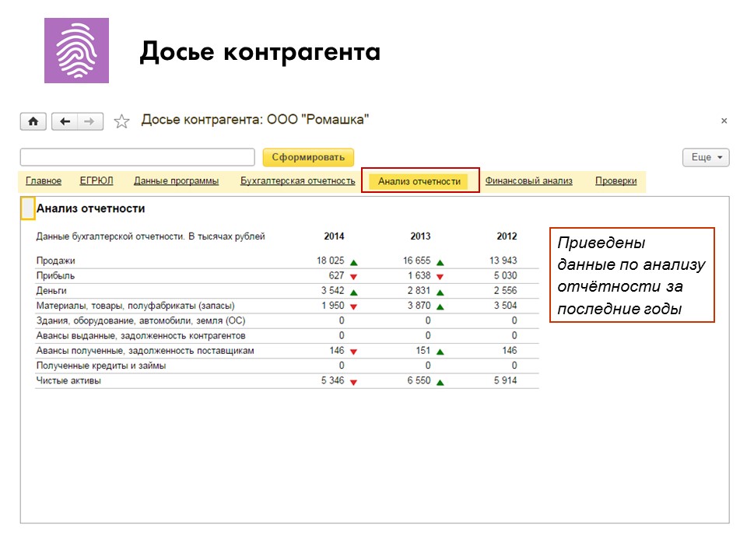This screenshot has width=747, height=560.
Task: Select Здания, оборудование, автомобили row label
Action: [141, 320]
